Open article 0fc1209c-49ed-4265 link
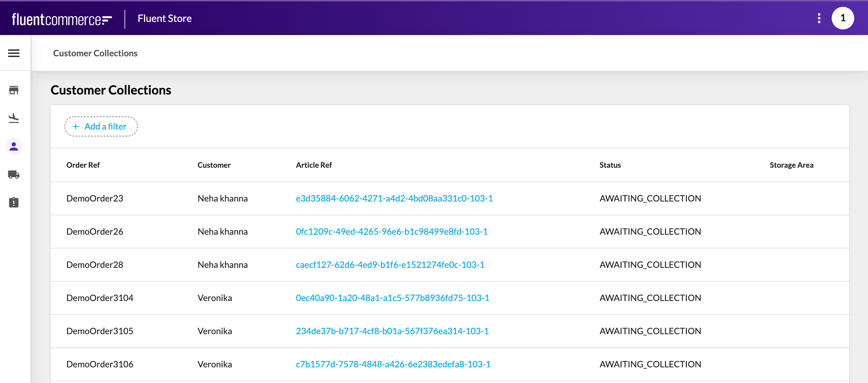The height and width of the screenshot is (383, 868). [391, 232]
